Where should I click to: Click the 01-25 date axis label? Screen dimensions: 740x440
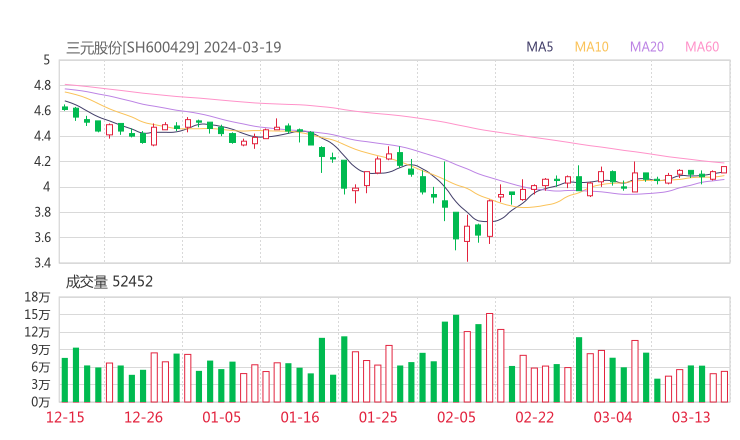(x=378, y=417)
